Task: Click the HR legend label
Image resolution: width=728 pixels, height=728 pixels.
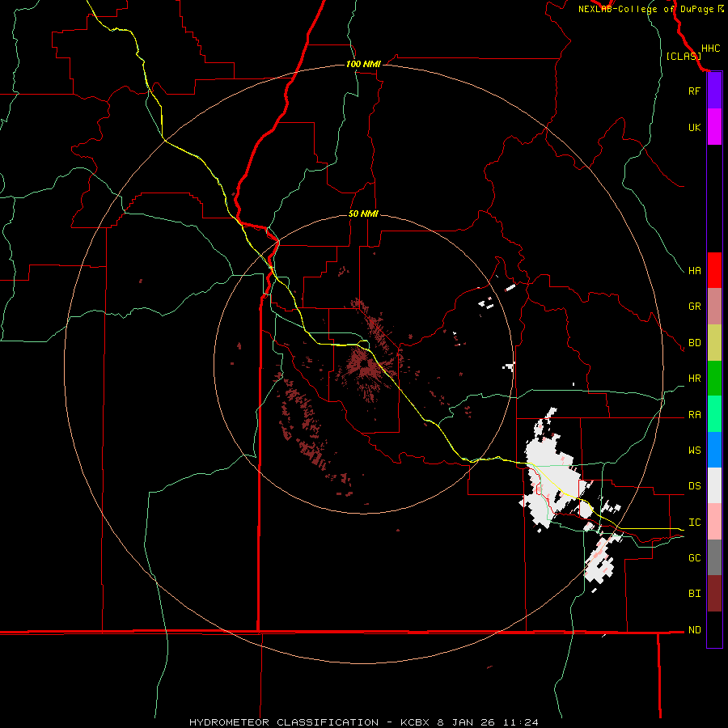Action: [694, 379]
